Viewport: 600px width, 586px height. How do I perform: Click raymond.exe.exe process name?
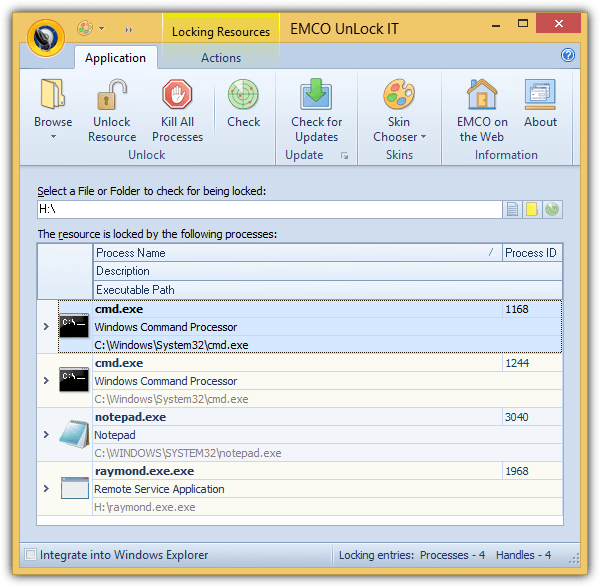[144, 471]
